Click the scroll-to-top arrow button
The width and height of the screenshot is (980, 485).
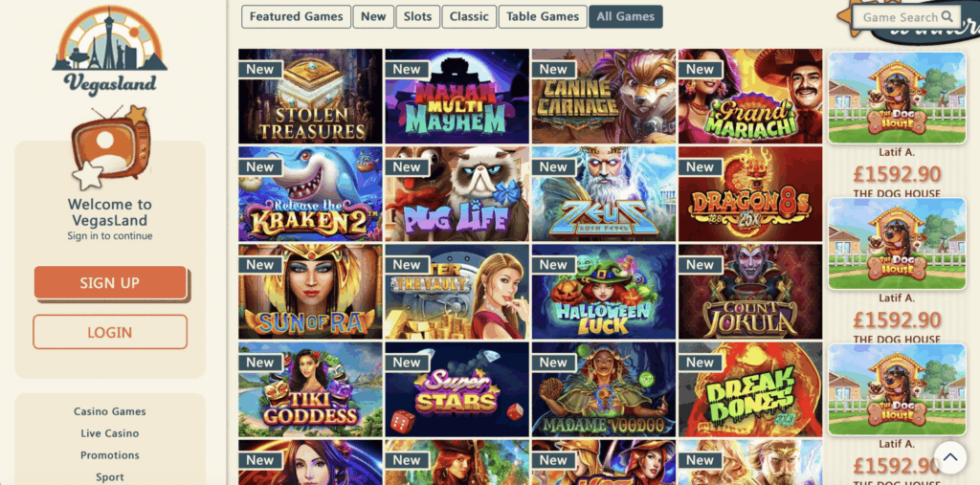[950, 457]
